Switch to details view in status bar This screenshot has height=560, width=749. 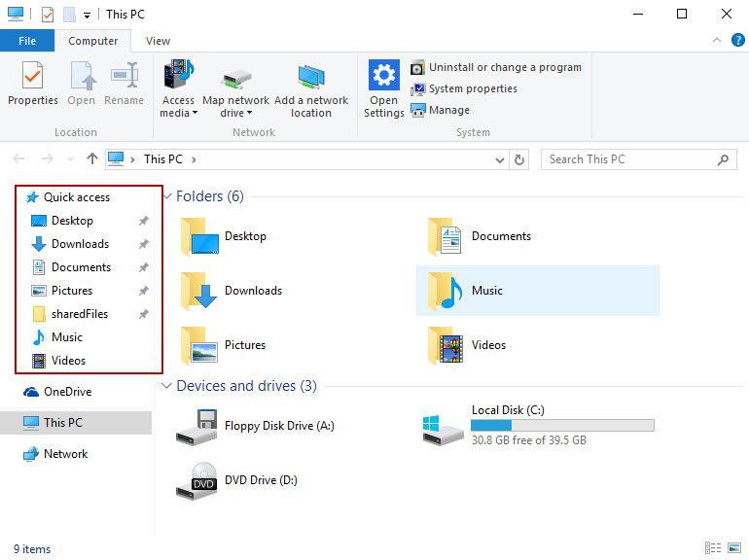click(x=713, y=548)
